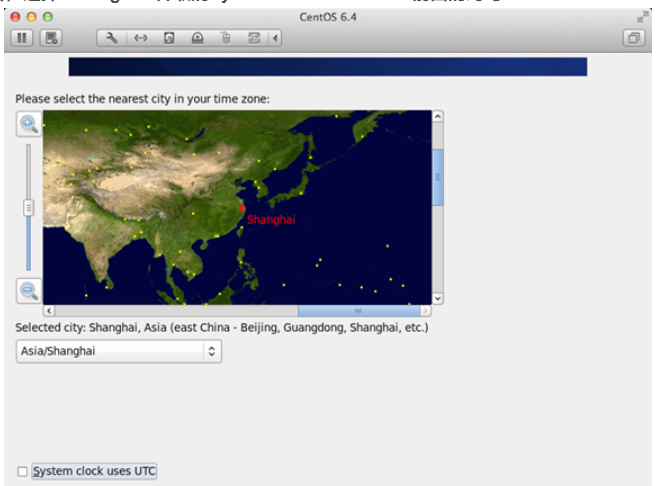Zoom in on the time zone map
Viewport: 656px width, 486px height.
tap(29, 124)
